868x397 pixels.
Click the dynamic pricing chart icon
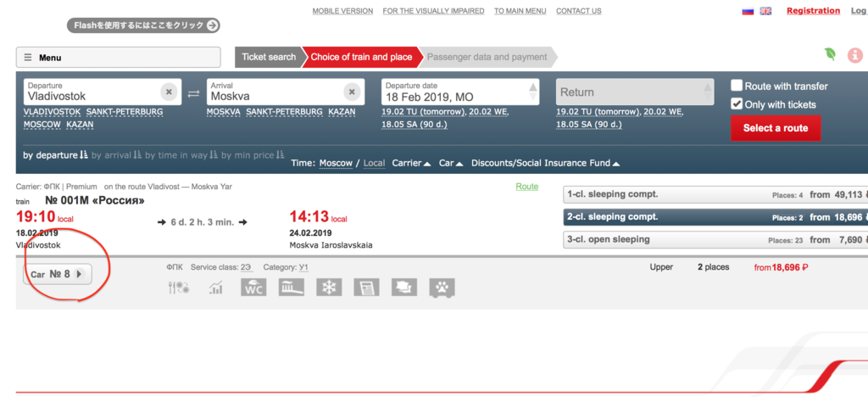click(x=216, y=287)
